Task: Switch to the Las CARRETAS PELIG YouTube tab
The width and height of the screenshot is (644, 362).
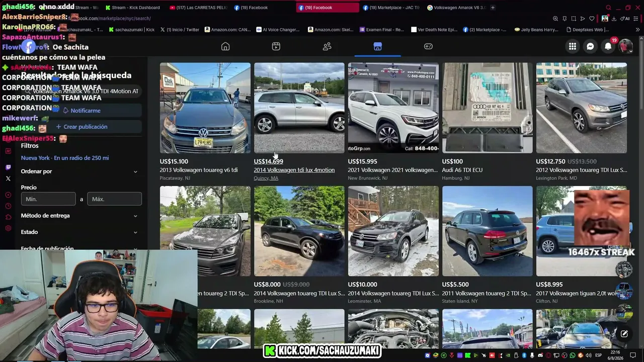Action: pyautogui.click(x=199, y=8)
